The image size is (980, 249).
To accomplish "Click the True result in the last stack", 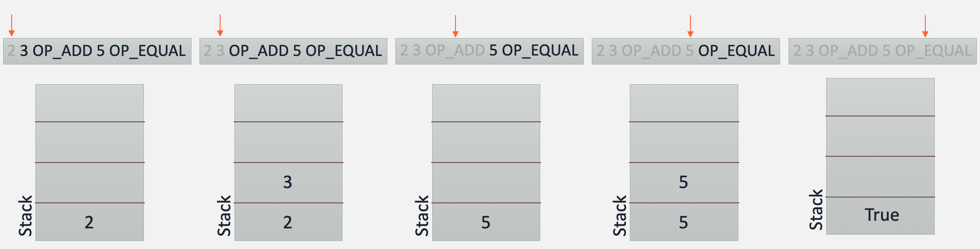I will coord(882,215).
